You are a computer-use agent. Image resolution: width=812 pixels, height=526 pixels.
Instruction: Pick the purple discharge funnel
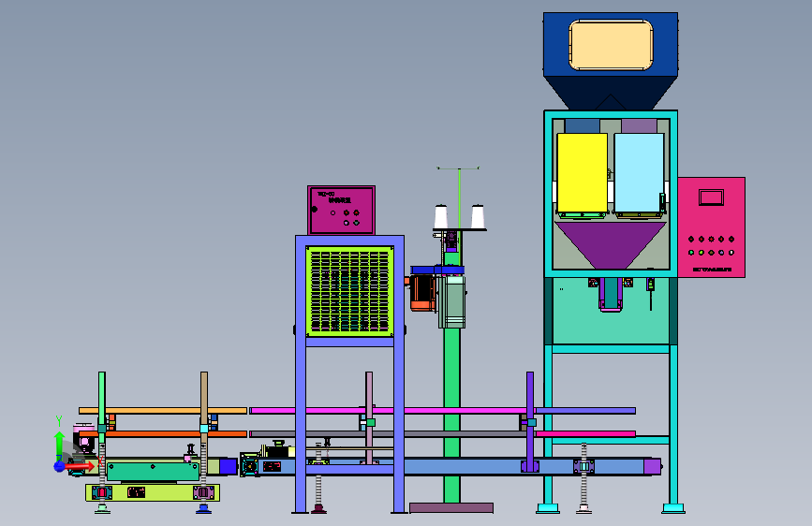click(611, 244)
